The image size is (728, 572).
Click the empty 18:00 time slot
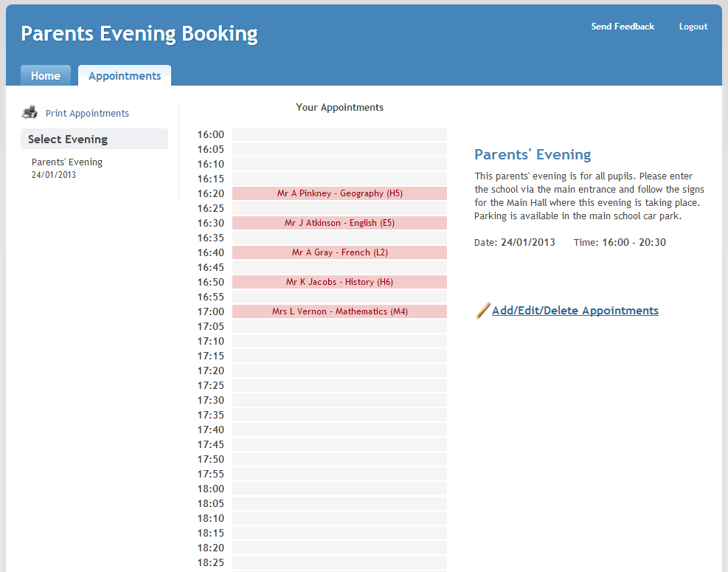pyautogui.click(x=339, y=489)
